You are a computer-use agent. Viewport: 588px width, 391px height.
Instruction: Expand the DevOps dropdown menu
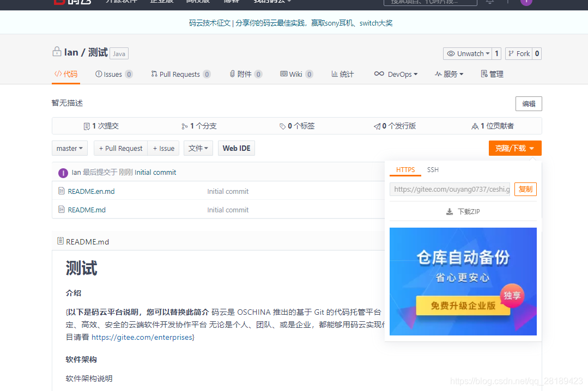click(x=396, y=74)
